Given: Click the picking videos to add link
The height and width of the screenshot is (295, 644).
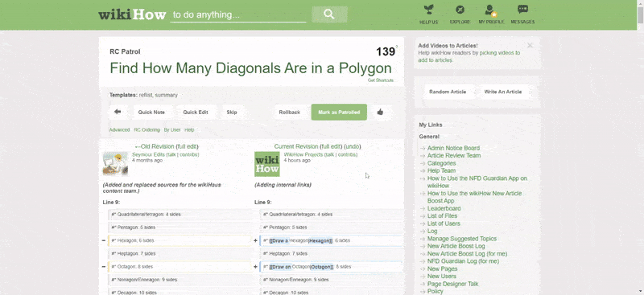Looking at the screenshot, I should (x=469, y=56).
